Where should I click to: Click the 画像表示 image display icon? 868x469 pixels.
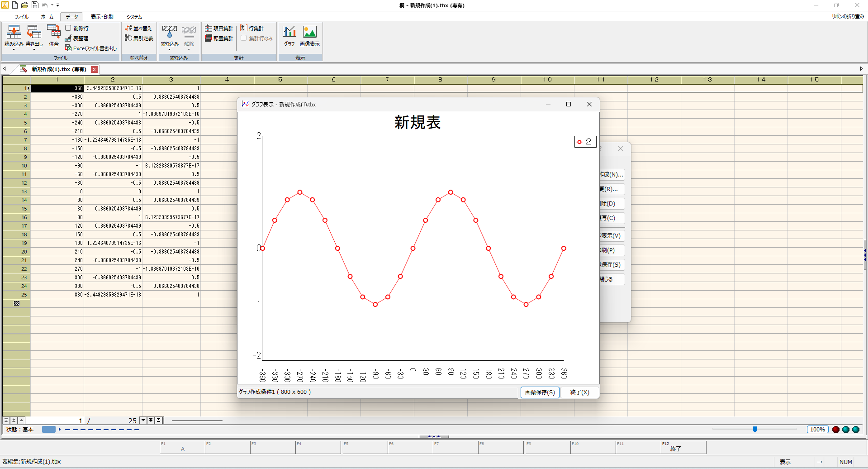click(x=309, y=33)
